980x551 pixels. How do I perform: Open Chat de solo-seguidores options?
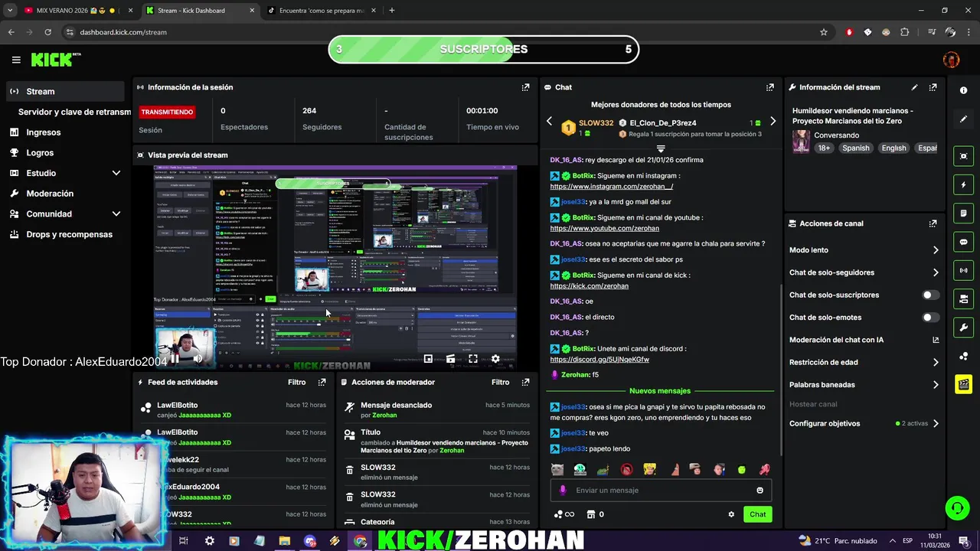tap(936, 272)
